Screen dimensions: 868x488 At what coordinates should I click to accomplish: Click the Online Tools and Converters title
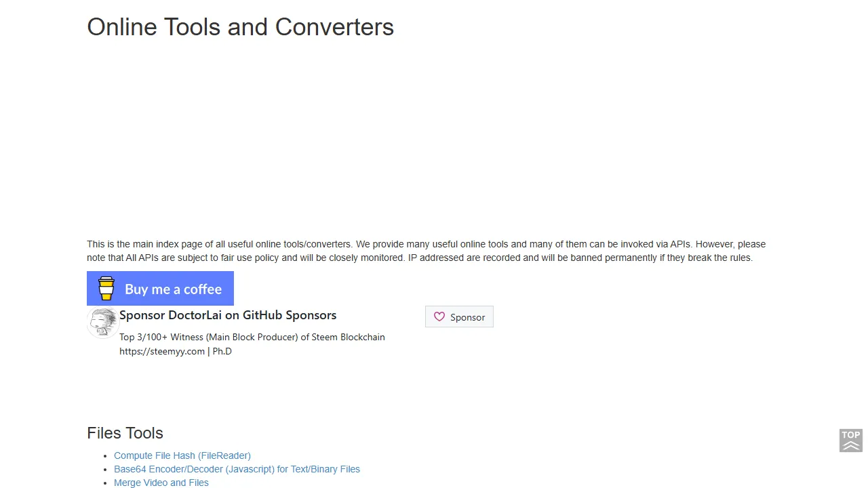tap(240, 26)
